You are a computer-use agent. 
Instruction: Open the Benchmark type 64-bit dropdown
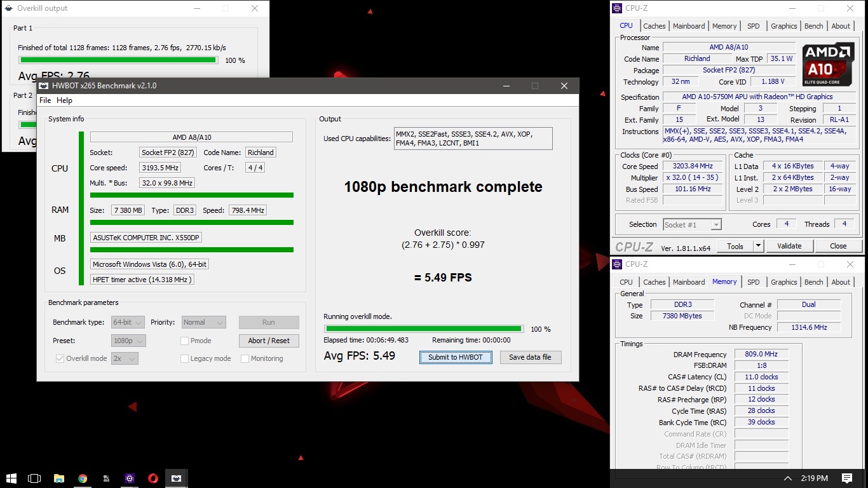click(x=128, y=322)
